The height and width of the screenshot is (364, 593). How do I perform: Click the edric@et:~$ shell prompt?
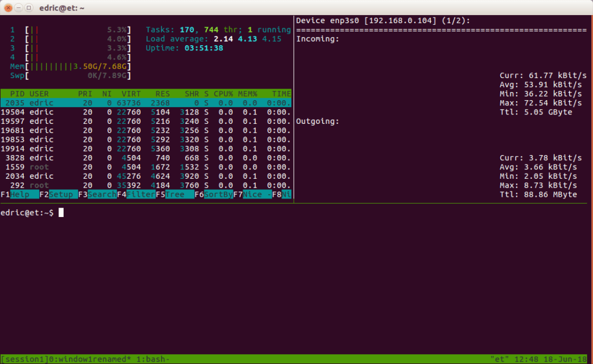(27, 213)
